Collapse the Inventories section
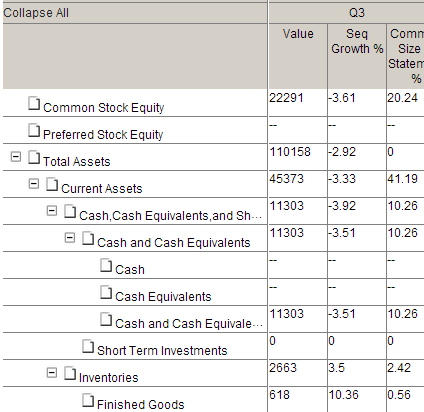 tap(52, 373)
